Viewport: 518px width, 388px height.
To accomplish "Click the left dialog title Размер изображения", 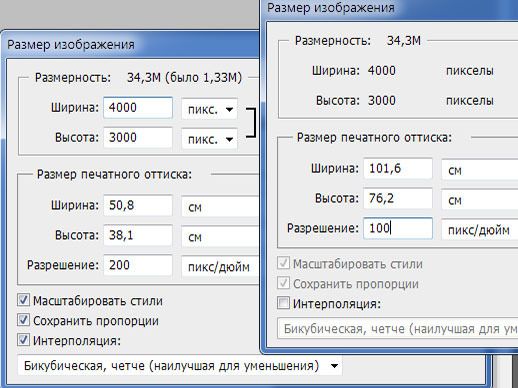I will 71,44.
